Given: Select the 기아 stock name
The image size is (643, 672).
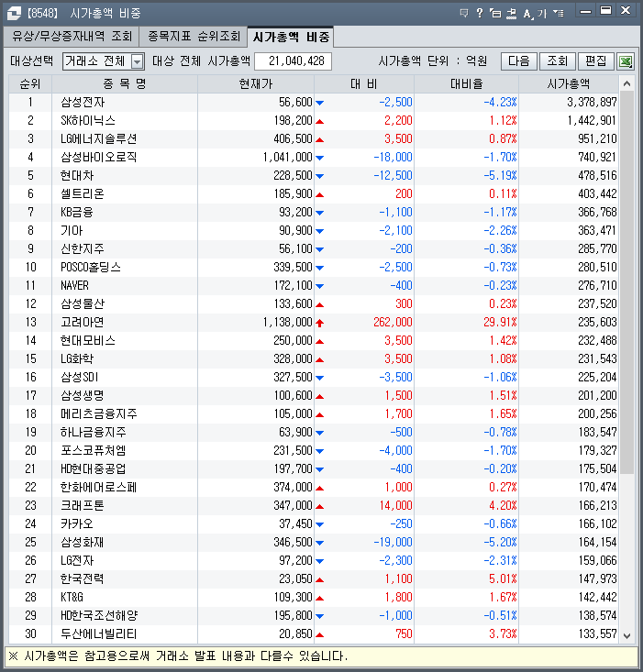Looking at the screenshot, I should [72, 231].
